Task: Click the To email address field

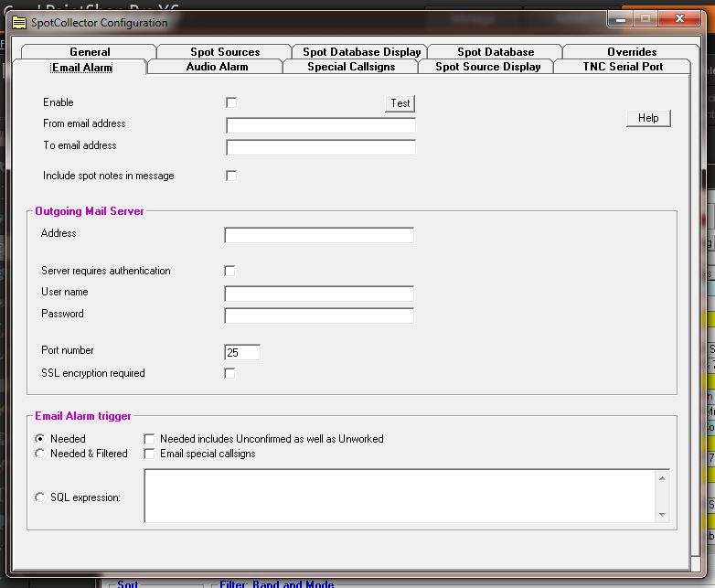Action: [321, 147]
